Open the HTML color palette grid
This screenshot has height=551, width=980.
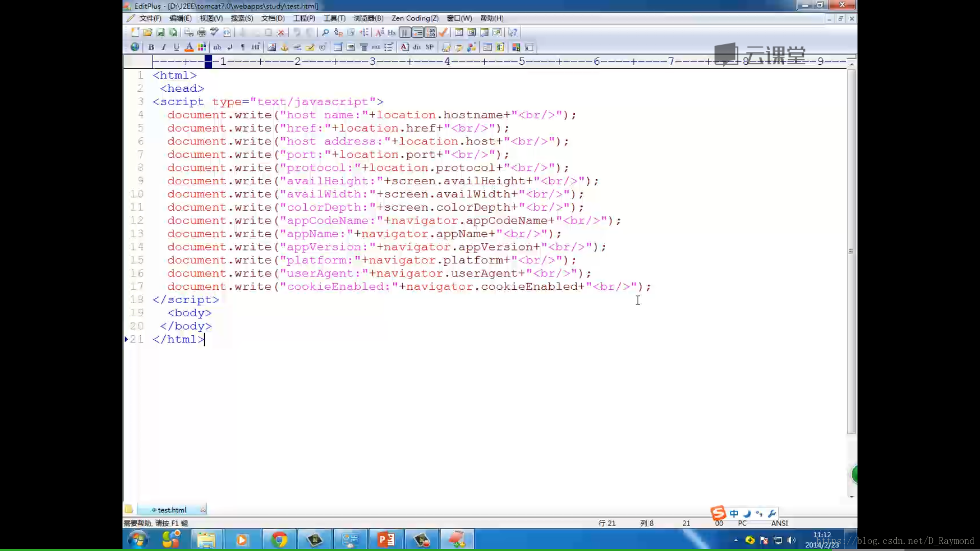point(202,47)
